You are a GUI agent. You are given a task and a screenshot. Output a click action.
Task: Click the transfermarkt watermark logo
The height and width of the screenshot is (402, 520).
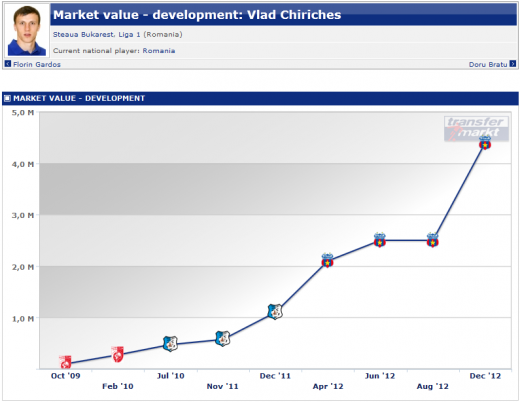[476, 129]
